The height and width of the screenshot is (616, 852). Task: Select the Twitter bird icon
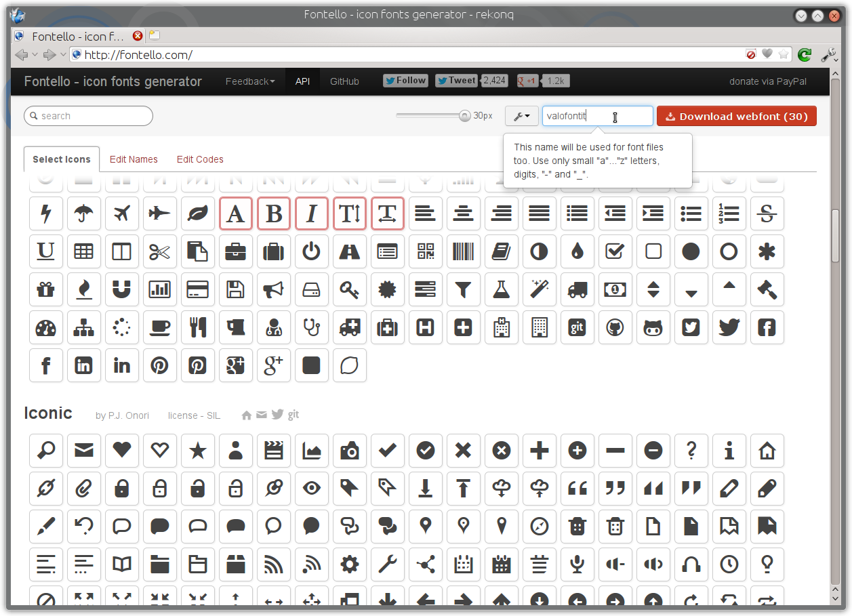(729, 327)
